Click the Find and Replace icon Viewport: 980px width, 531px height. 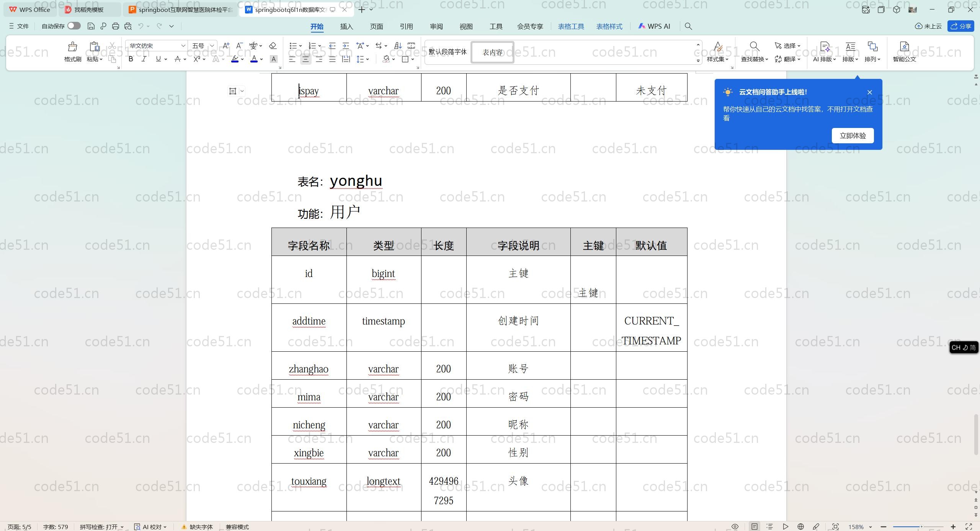pyautogui.click(x=754, y=47)
